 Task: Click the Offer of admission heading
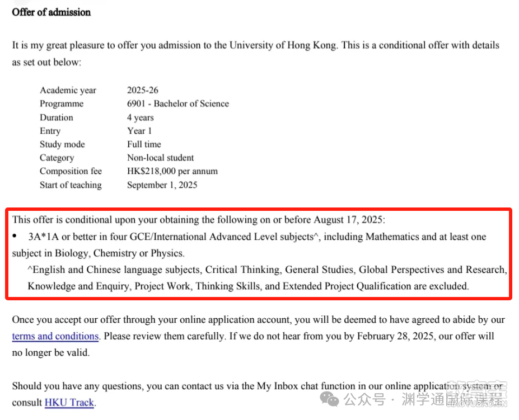(52, 12)
